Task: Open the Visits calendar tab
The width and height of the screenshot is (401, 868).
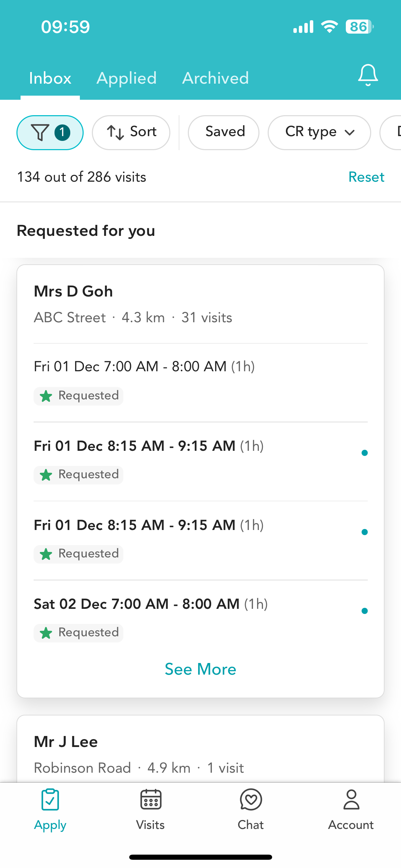Action: coord(150,809)
